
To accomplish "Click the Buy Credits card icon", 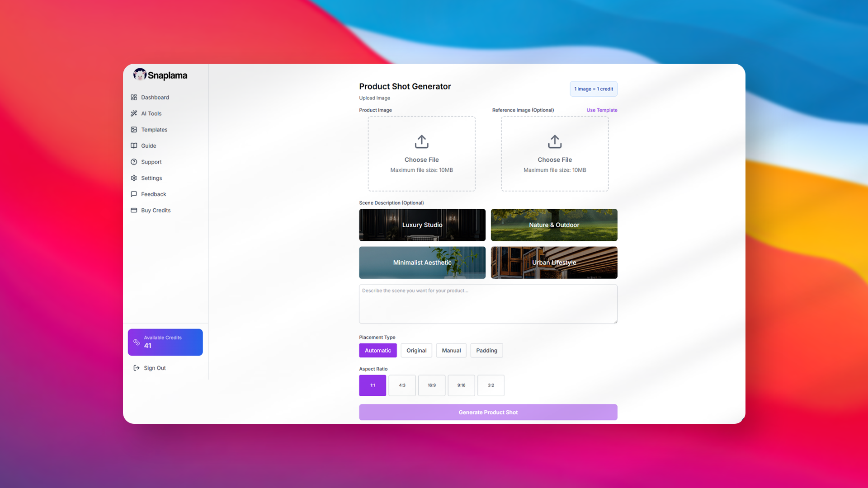I will point(134,210).
